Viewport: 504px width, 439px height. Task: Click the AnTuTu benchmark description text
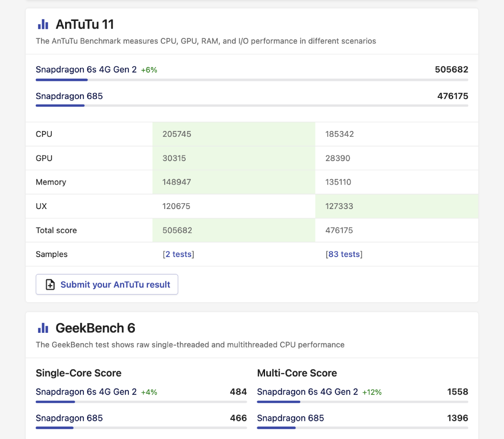pos(206,41)
